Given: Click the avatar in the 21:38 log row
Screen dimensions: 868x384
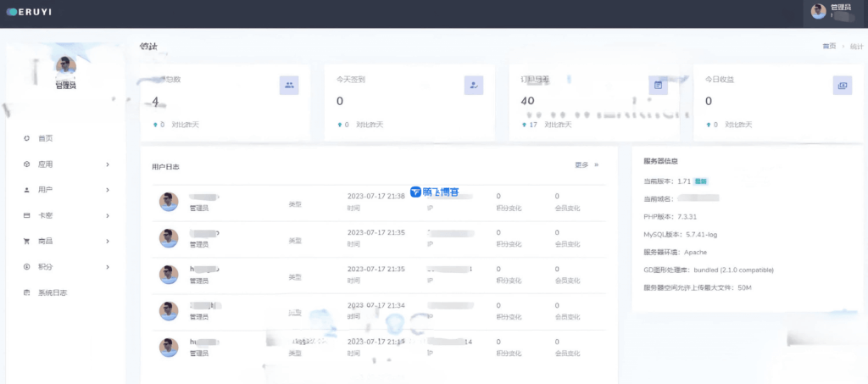Looking at the screenshot, I should pyautogui.click(x=169, y=202).
